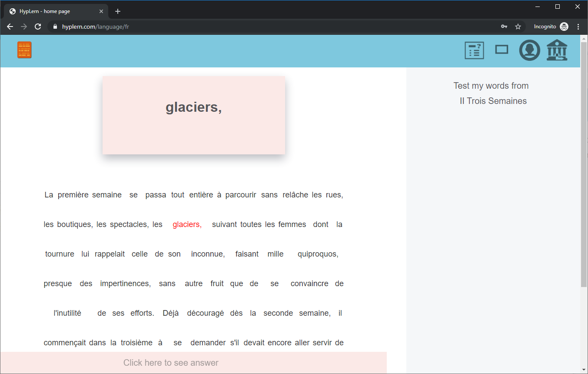
Task: Open the Chrome three-dot menu
Action: coord(578,27)
